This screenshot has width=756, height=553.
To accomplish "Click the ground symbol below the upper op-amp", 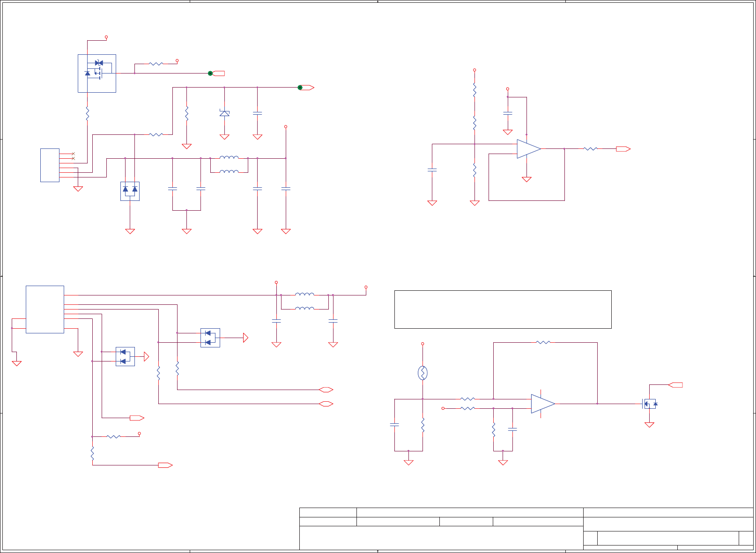I will click(526, 179).
